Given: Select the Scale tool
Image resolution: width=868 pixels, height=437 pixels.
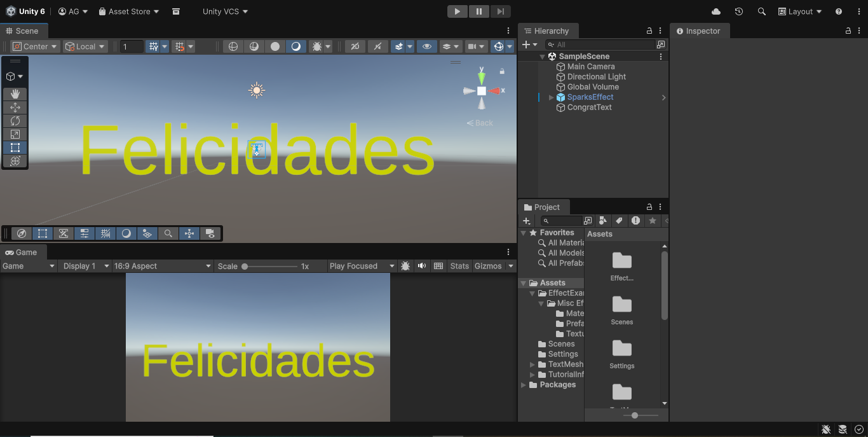Looking at the screenshot, I should click(15, 134).
